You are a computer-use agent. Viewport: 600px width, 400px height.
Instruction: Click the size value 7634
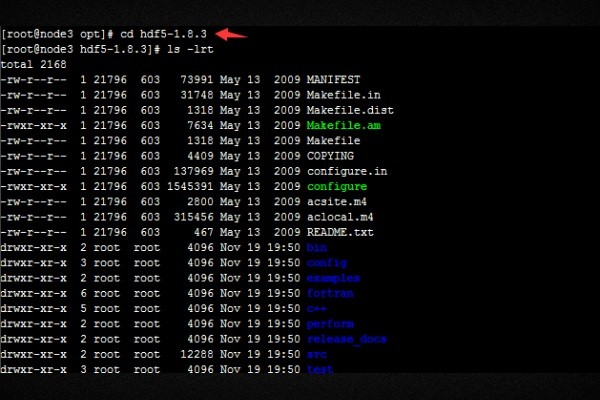[x=200, y=126]
